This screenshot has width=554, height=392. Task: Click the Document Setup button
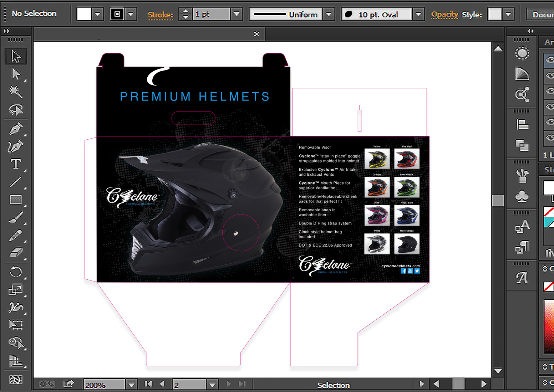click(540, 15)
